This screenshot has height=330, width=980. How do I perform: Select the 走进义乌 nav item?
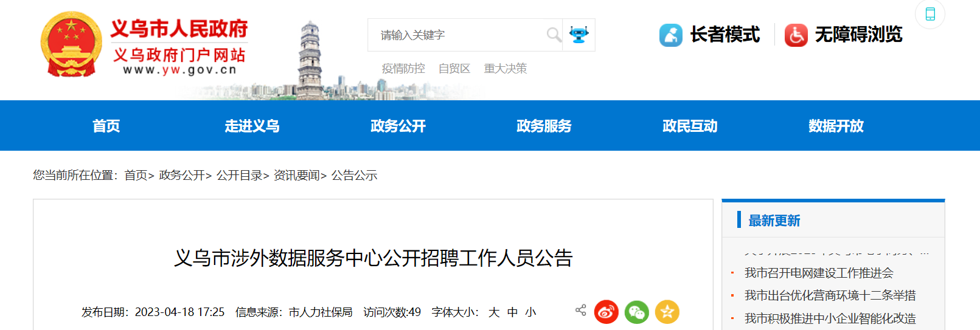point(252,126)
